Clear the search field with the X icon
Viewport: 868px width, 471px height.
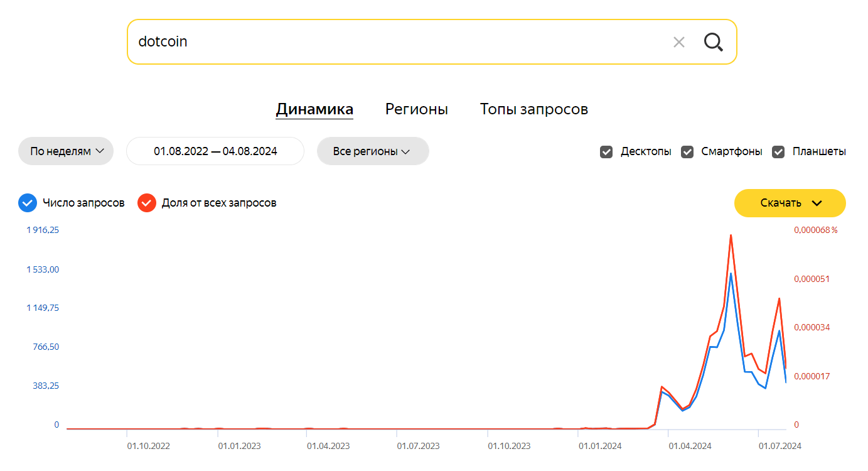point(678,42)
